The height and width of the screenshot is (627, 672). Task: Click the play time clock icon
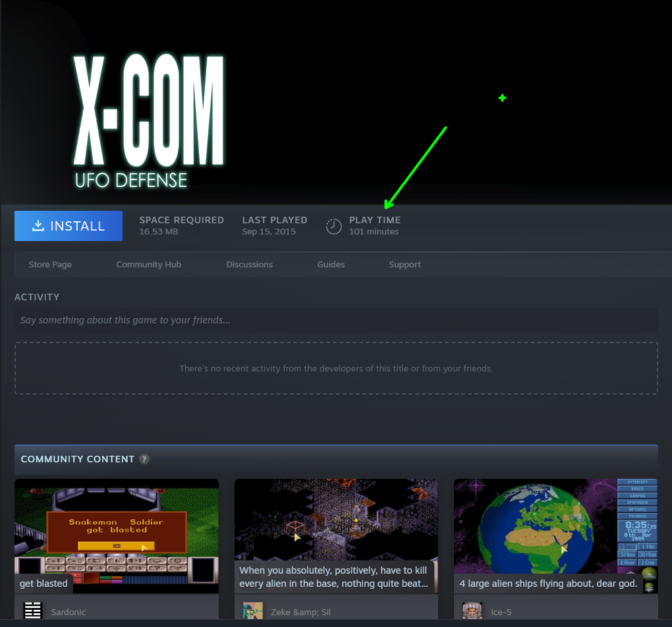pos(334,227)
